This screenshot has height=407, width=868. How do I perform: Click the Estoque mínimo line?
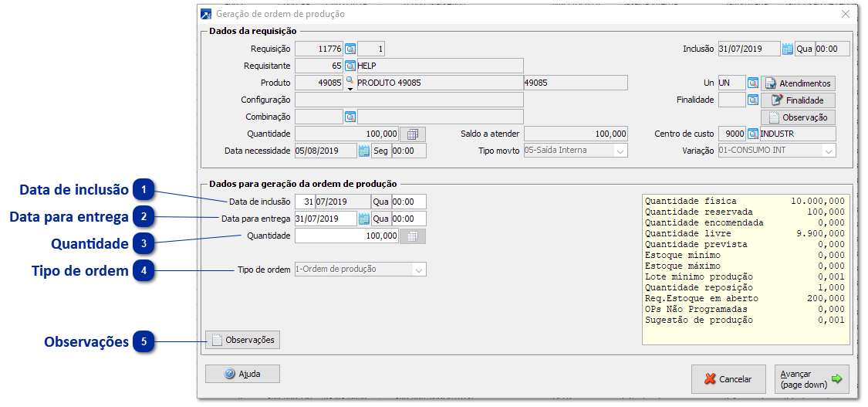click(745, 256)
